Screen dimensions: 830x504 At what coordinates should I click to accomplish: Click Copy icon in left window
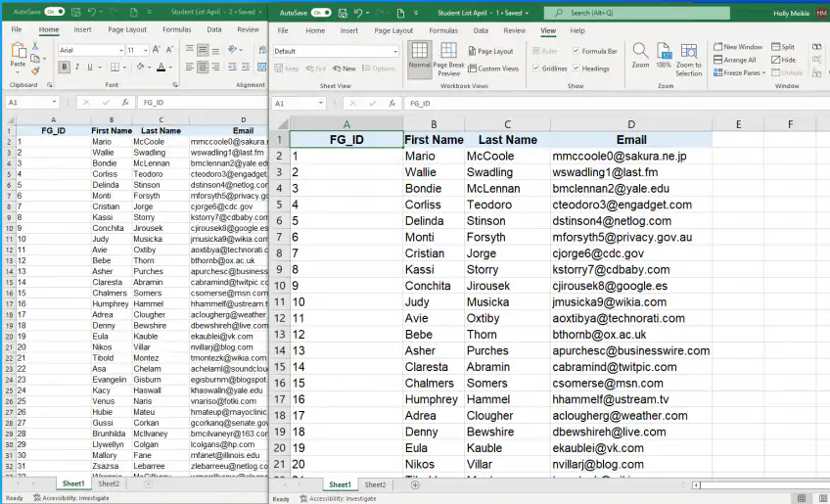pos(35,59)
